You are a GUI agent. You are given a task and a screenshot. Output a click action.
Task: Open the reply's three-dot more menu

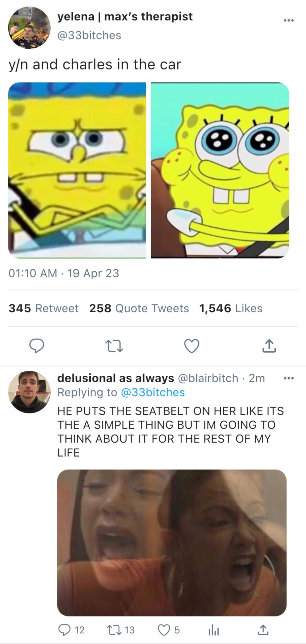coord(289,378)
